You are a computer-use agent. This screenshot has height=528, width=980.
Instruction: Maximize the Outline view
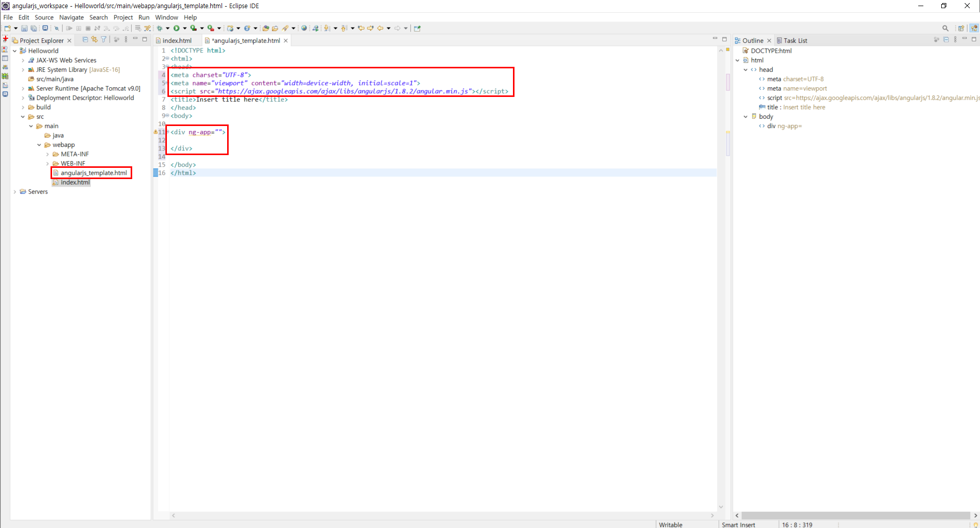pyautogui.click(x=974, y=39)
